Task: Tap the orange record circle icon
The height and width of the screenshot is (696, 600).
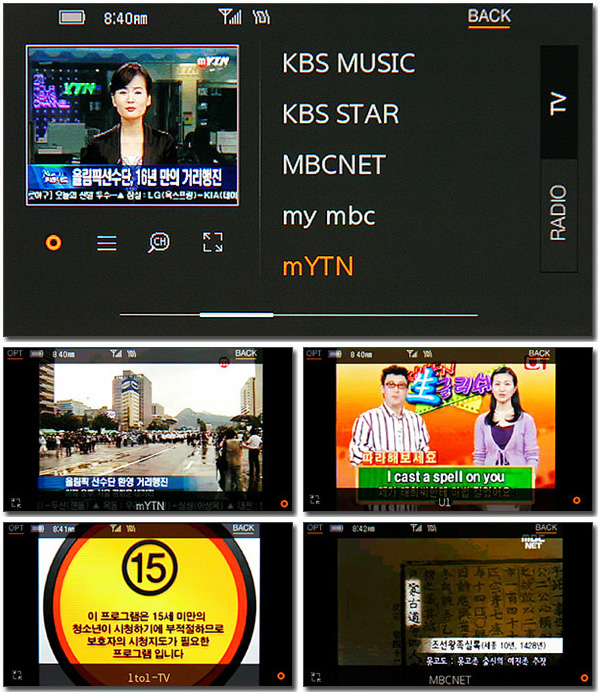Action: tap(54, 243)
